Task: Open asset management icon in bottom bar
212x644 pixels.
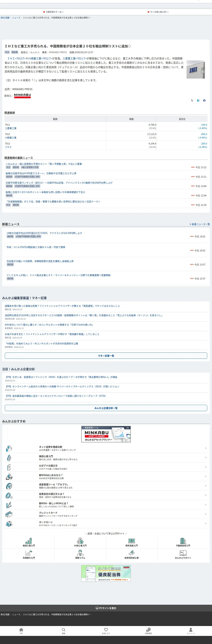Action: [148, 629]
